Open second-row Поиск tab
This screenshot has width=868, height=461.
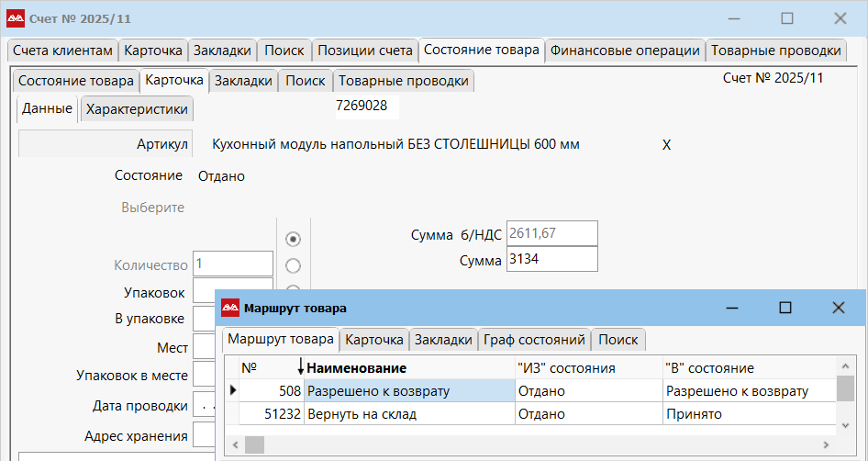coord(306,81)
